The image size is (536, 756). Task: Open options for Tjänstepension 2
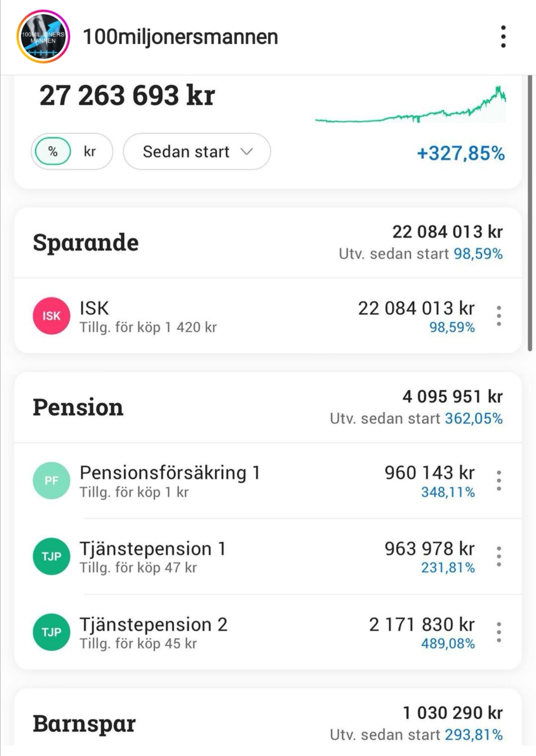499,632
